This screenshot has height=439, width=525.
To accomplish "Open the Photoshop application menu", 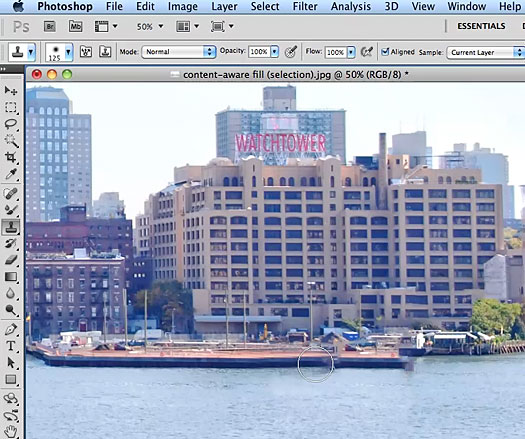I will [65, 6].
